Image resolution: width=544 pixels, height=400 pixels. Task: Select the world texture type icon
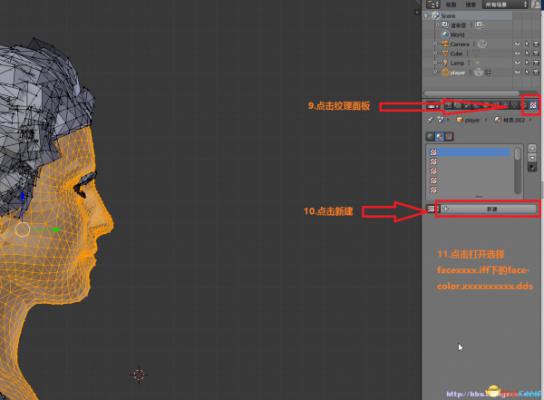coord(430,136)
